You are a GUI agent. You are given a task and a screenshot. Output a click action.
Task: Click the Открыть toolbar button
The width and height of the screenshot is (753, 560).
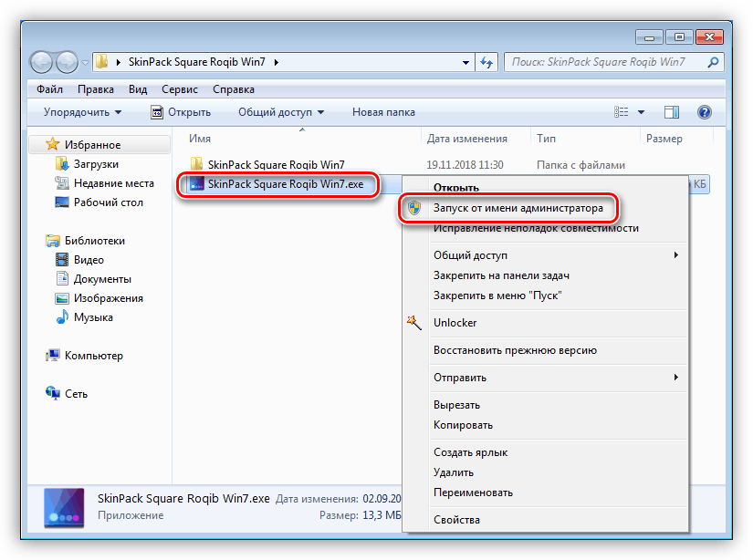(181, 112)
